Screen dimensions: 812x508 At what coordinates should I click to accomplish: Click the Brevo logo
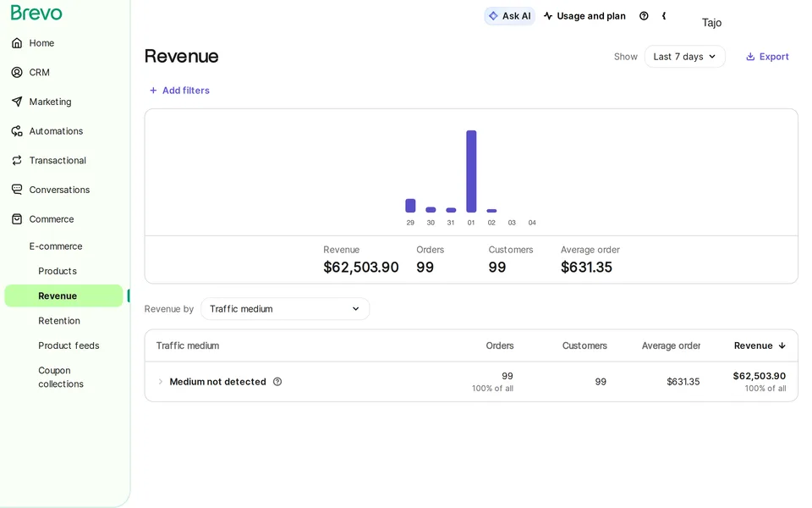click(x=36, y=13)
